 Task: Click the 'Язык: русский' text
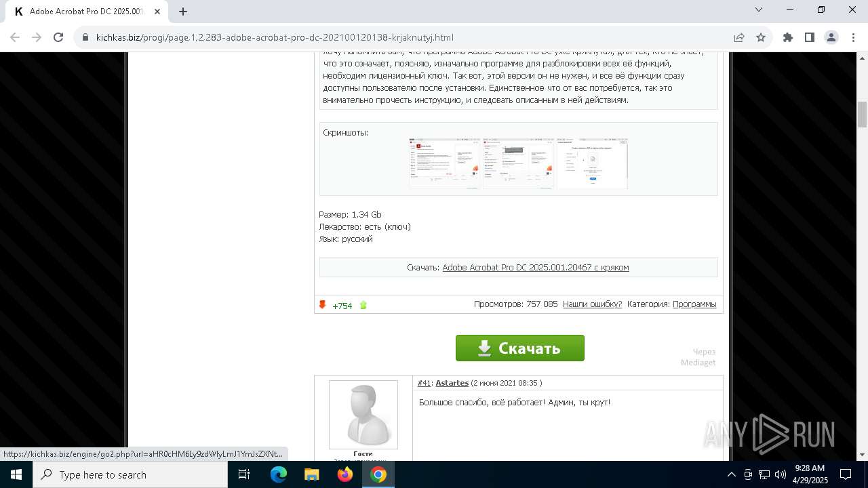[346, 239]
